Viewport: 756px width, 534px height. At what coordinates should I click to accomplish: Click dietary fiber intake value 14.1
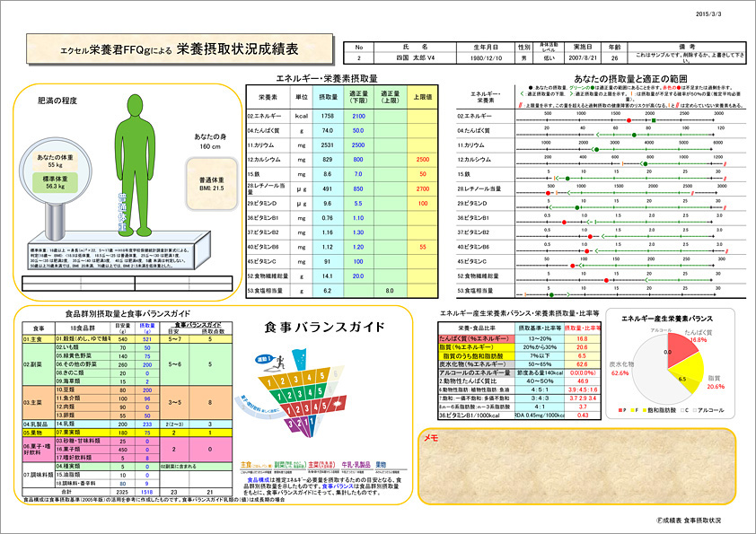[328, 276]
